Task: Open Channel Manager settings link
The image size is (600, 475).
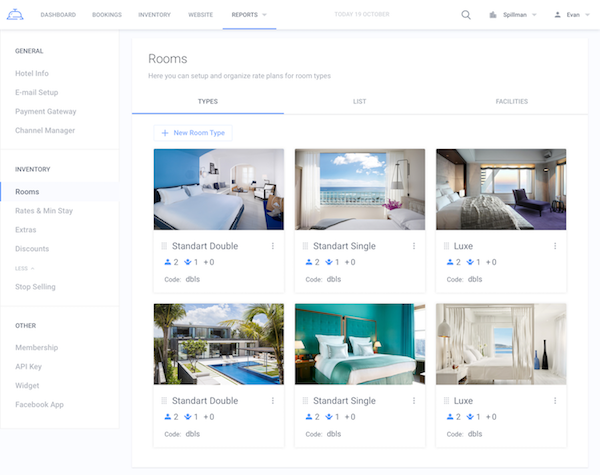Action: (45, 130)
